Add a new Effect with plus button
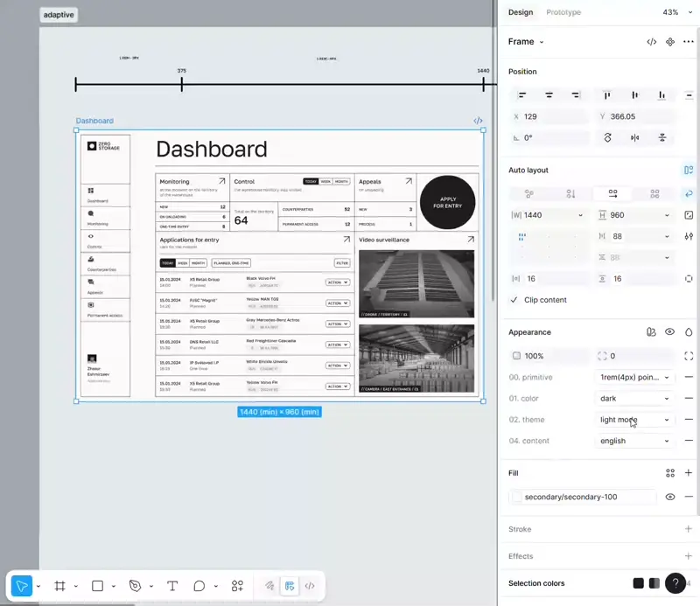The image size is (700, 606). (x=689, y=556)
